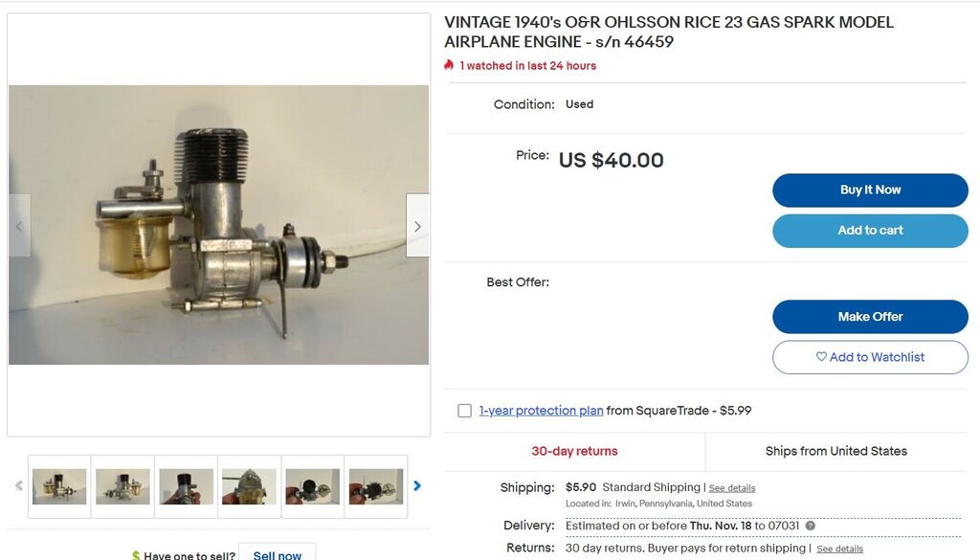The image size is (980, 560).
Task: Select the sixth engine thumbnail
Action: pos(375,486)
